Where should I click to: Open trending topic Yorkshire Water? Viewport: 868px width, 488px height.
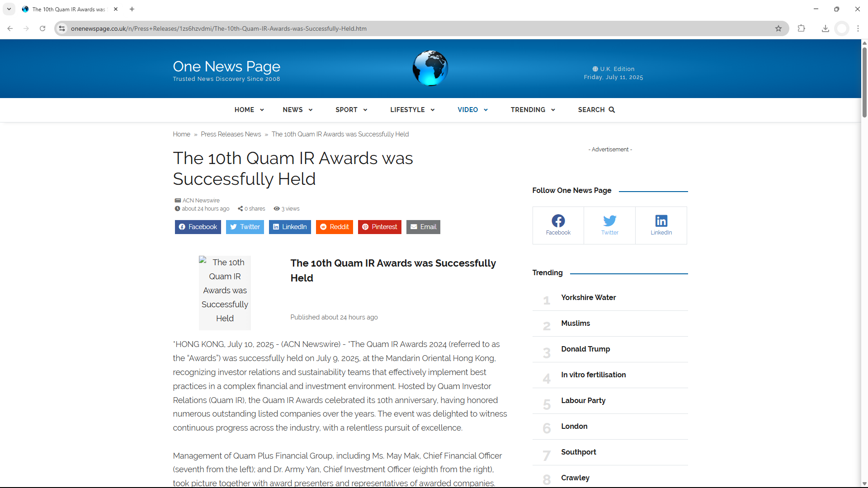pyautogui.click(x=588, y=297)
